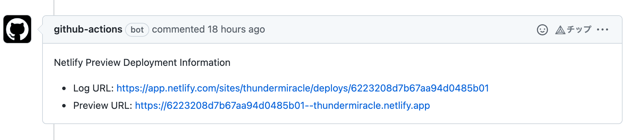Open the Netlify Preview URL link
Screen dimensions: 644x140
pyautogui.click(x=282, y=106)
